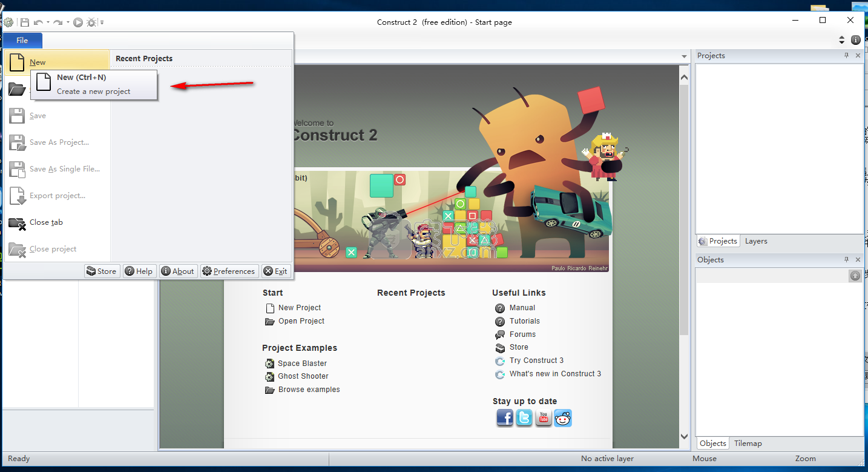Viewport: 868px width, 472px height.
Task: Open the Undo history dropdown arrow
Action: [48, 22]
